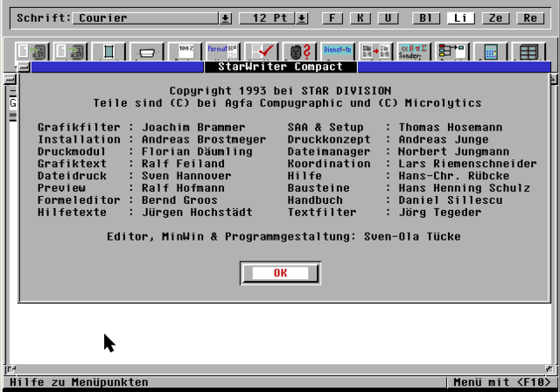
Task: Click the name 'Thomas Hosemann'
Action: [451, 128]
